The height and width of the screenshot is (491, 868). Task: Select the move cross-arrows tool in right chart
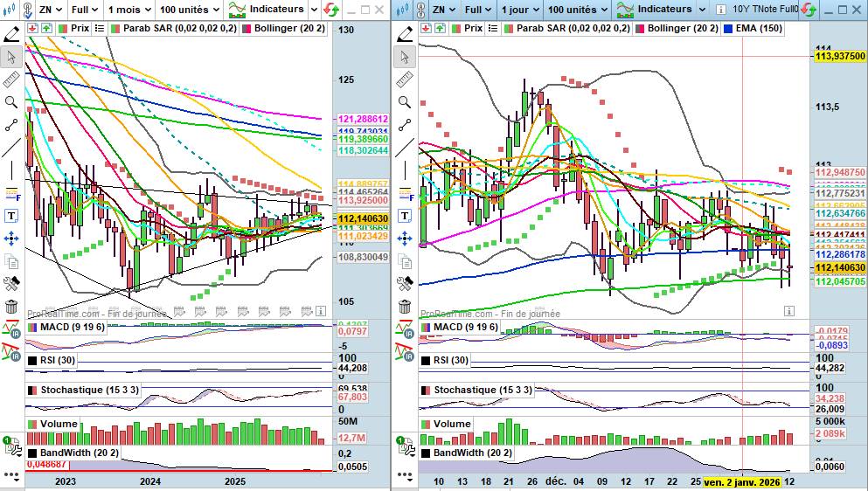point(404,239)
